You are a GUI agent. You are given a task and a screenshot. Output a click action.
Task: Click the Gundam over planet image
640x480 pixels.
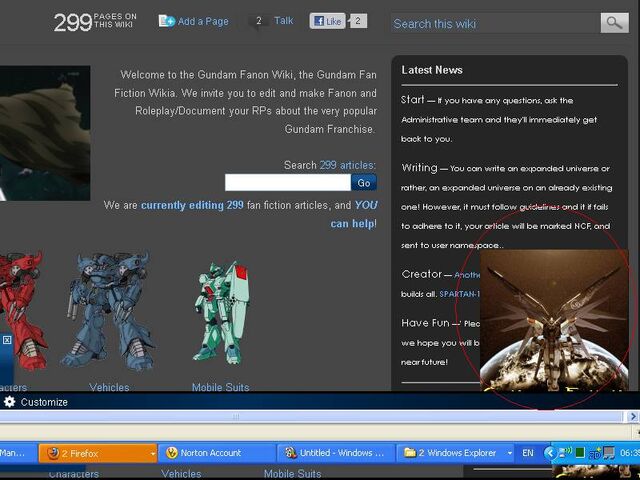click(553, 321)
